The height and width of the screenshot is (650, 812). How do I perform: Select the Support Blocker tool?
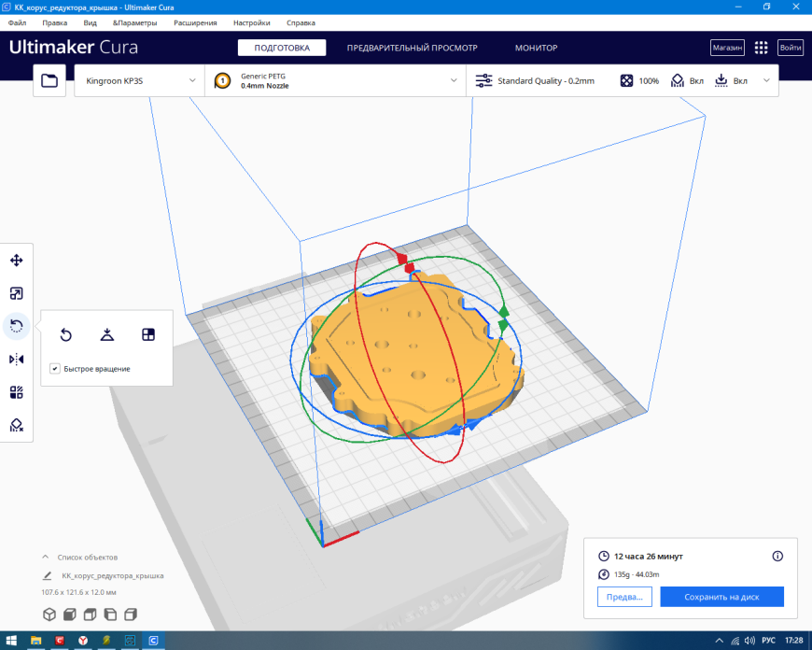(17, 426)
